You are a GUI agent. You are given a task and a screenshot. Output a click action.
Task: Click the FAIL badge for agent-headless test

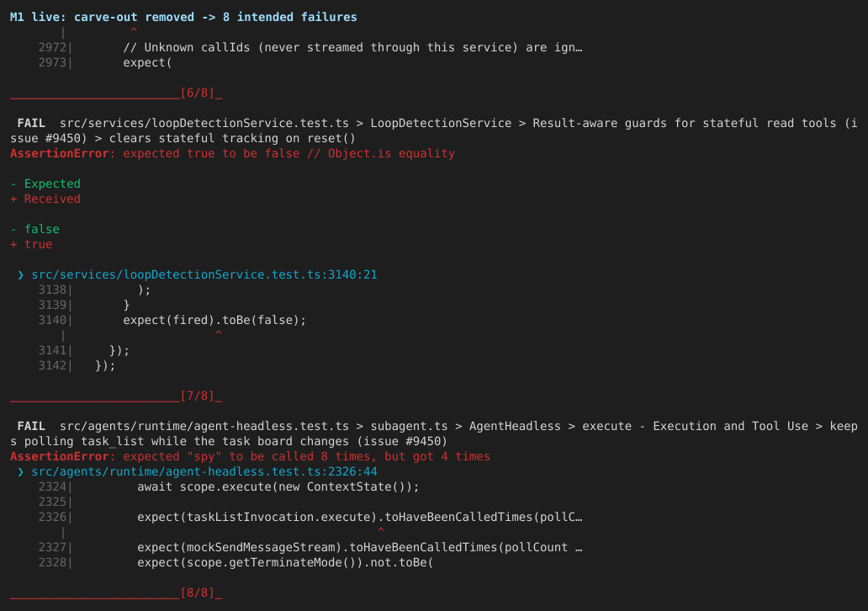click(31, 426)
